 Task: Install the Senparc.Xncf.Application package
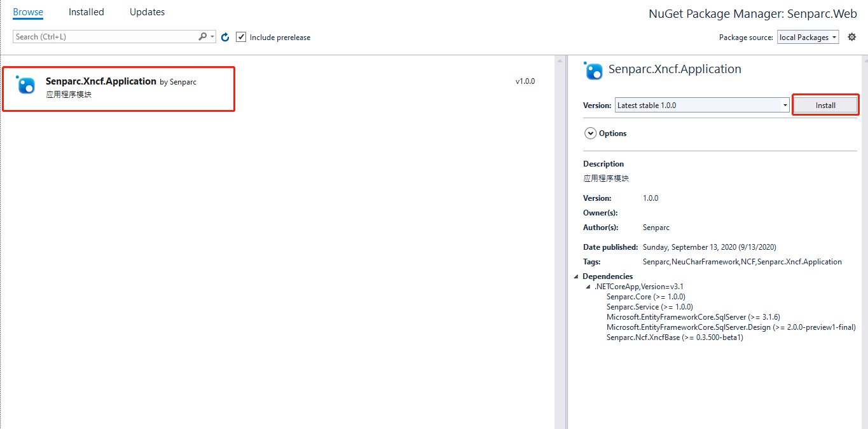point(825,105)
